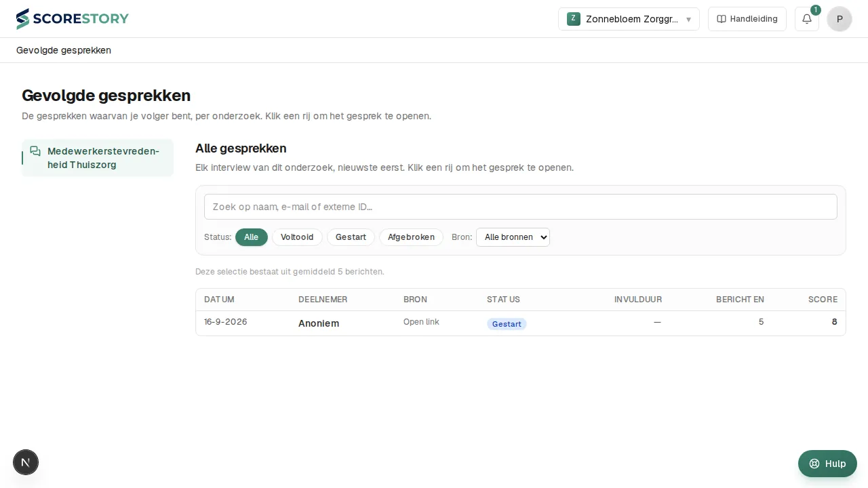
Task: Click the green Z organization icon
Action: pos(574,19)
